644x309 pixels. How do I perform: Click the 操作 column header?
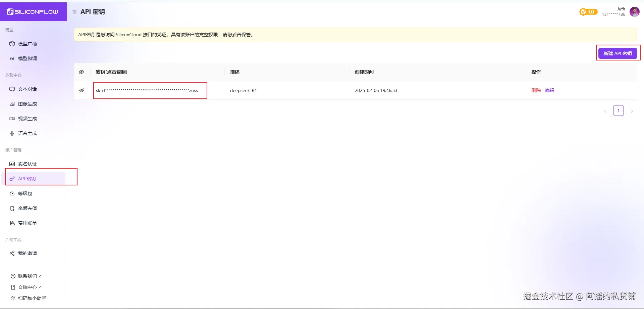(536, 72)
